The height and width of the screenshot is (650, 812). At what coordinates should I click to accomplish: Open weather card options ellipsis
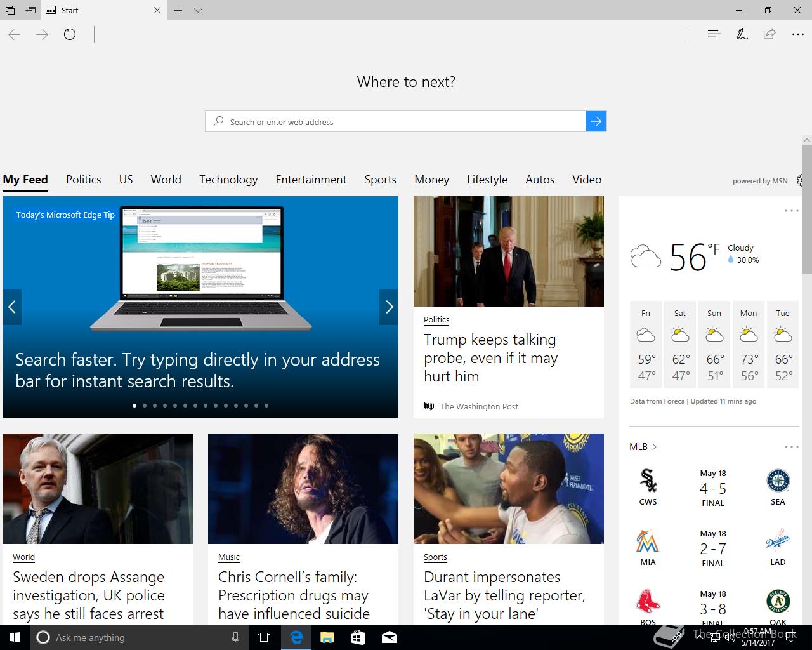point(792,211)
